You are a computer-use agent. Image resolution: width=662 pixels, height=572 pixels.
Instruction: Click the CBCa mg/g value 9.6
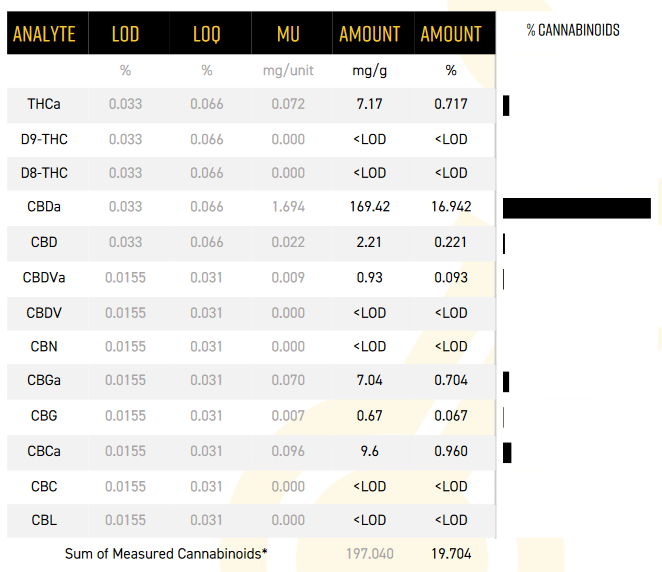coord(370,451)
